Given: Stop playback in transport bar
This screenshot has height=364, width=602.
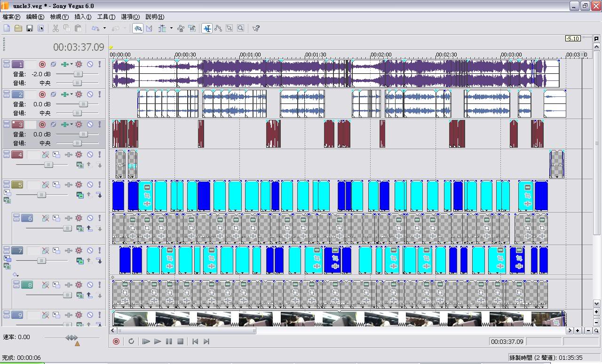Looking at the screenshot, I should tap(180, 341).
